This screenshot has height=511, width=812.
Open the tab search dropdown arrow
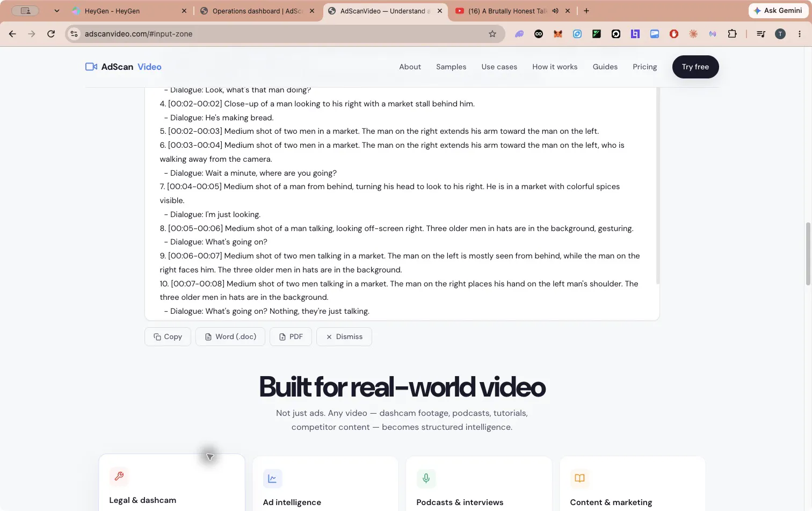(x=56, y=11)
